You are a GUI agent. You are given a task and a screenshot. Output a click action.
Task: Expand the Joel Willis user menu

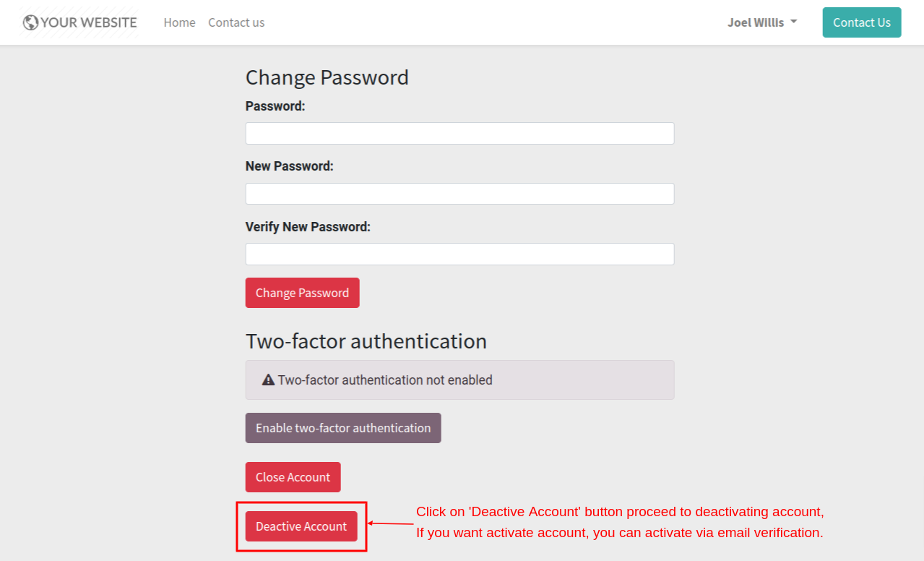pyautogui.click(x=762, y=22)
